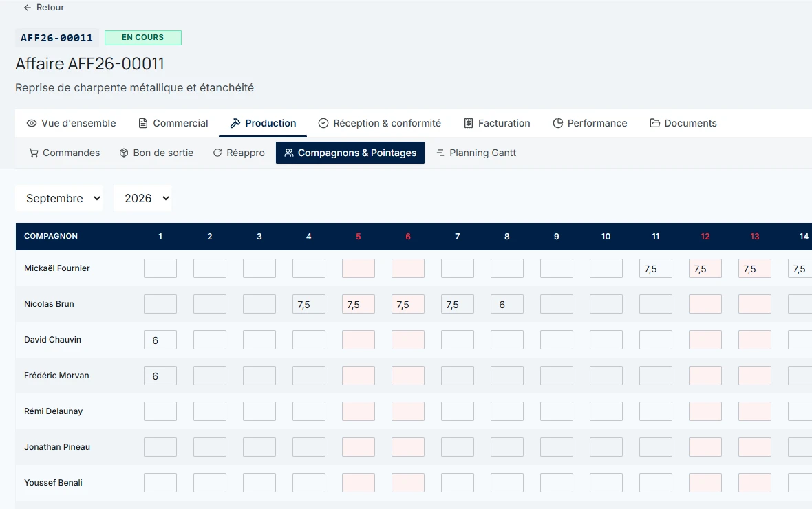The image size is (812, 509).
Task: Open the Bon de sortie sub-tab
Action: [156, 153]
